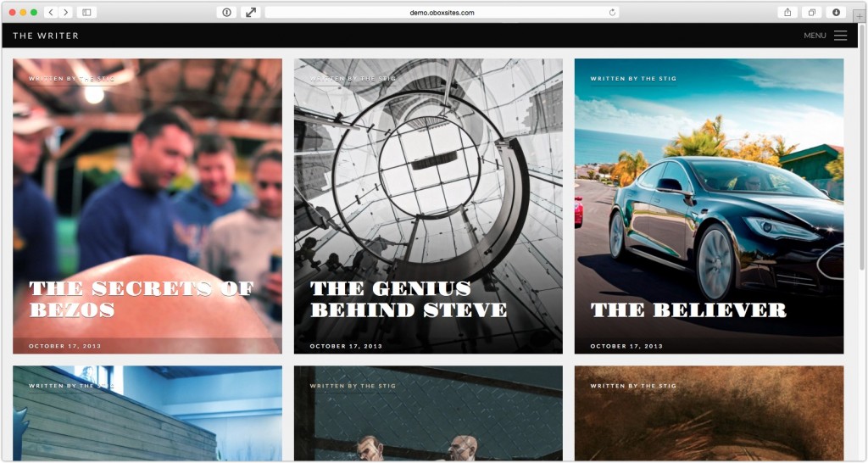The image size is (868, 463).
Task: Click 'Written by The Stig' on Secrets of Bezos card
Action: [x=72, y=79]
